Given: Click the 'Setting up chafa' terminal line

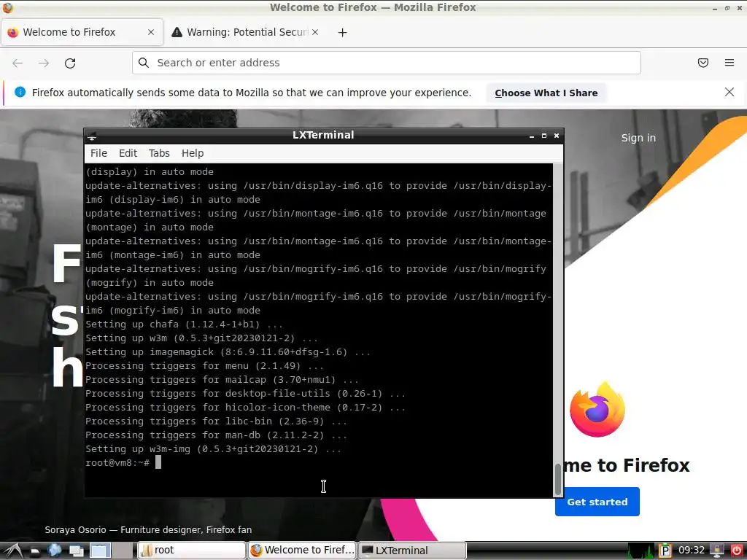Looking at the screenshot, I should click(184, 324).
